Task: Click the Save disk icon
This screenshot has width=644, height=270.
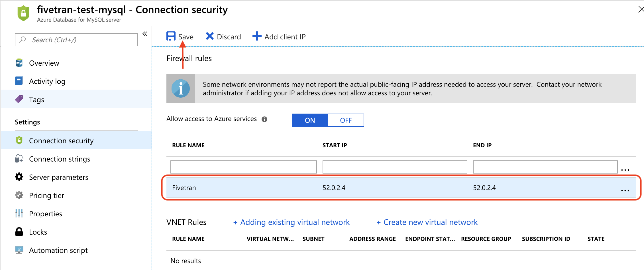Action: click(171, 36)
